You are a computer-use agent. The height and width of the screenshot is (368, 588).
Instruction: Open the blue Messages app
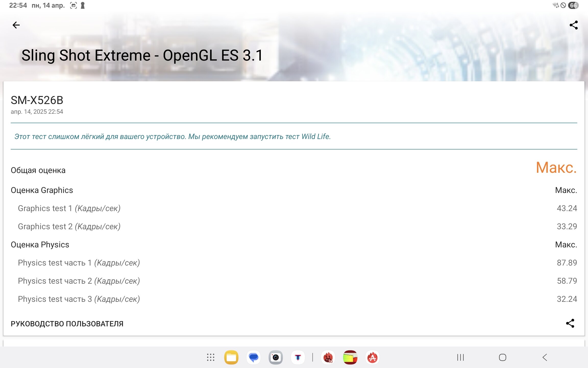tap(253, 357)
